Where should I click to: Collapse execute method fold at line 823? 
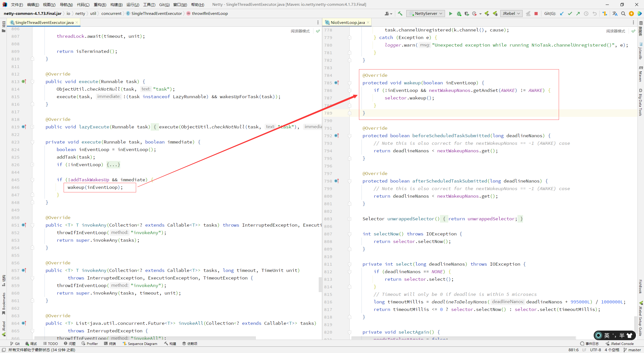(32, 142)
